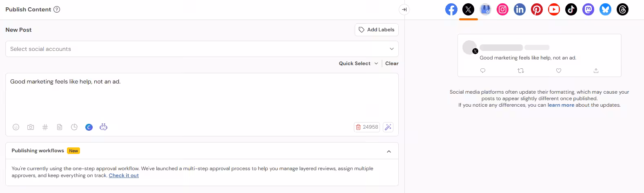Screen dimensions: 644x193
Task: Collapse the Publishing workflows section
Action: click(x=389, y=151)
